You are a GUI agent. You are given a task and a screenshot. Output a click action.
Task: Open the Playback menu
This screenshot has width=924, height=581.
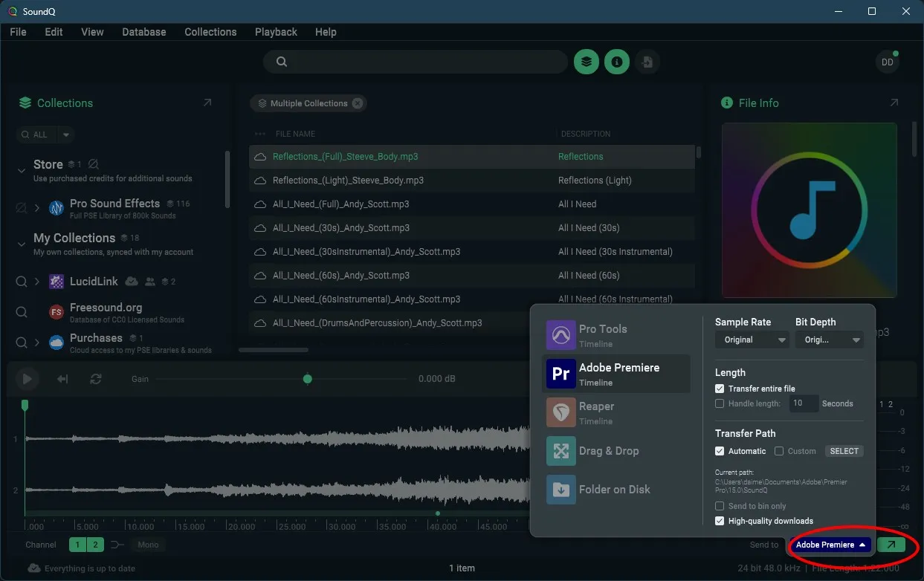[276, 32]
